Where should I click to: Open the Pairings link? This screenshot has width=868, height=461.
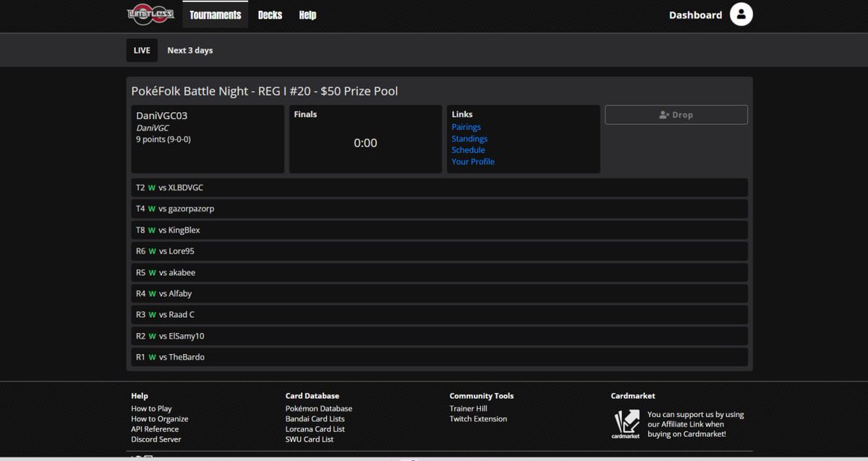click(x=467, y=127)
